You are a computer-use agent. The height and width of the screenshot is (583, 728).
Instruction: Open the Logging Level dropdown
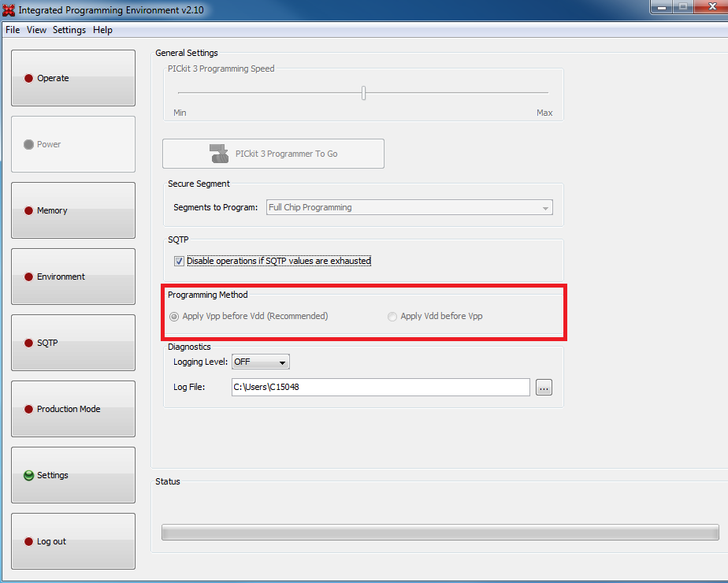point(281,362)
